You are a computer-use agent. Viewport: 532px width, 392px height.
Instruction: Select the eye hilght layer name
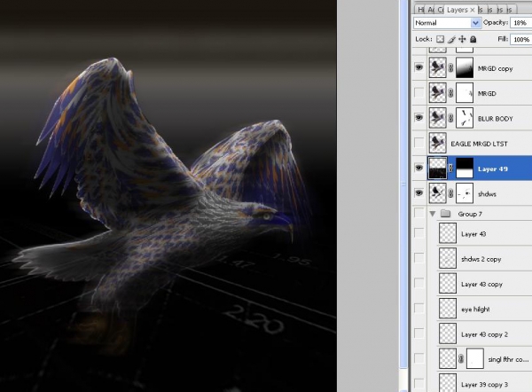475,310
